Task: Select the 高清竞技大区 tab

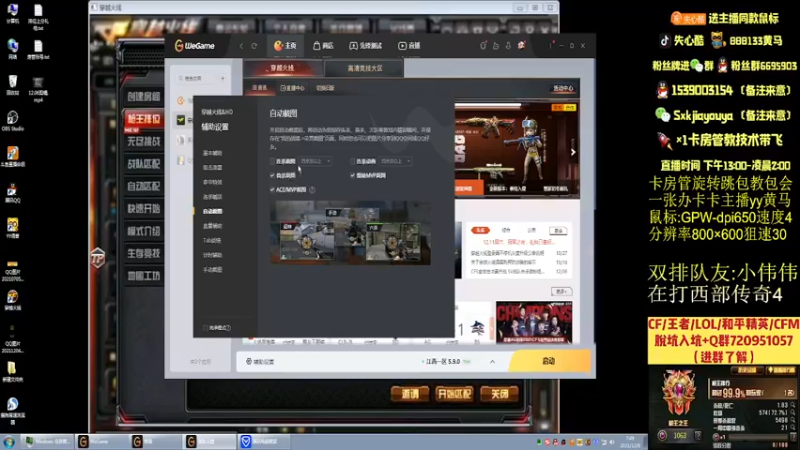Action: pyautogui.click(x=364, y=68)
